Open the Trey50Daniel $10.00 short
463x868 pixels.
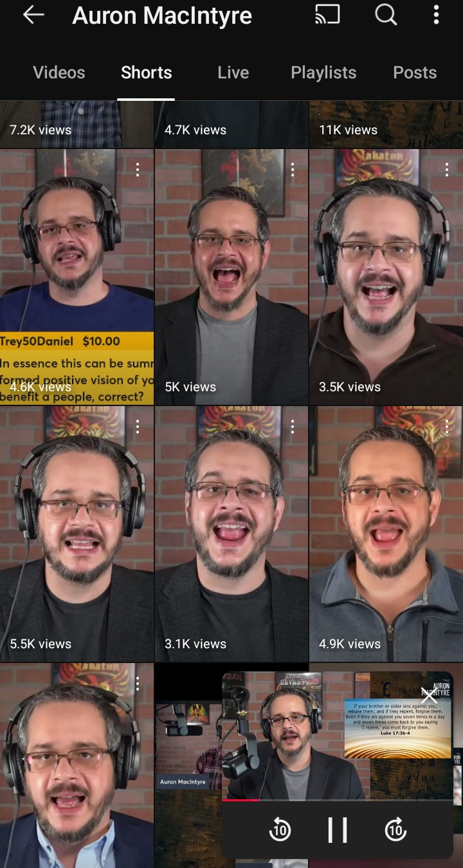click(x=77, y=277)
